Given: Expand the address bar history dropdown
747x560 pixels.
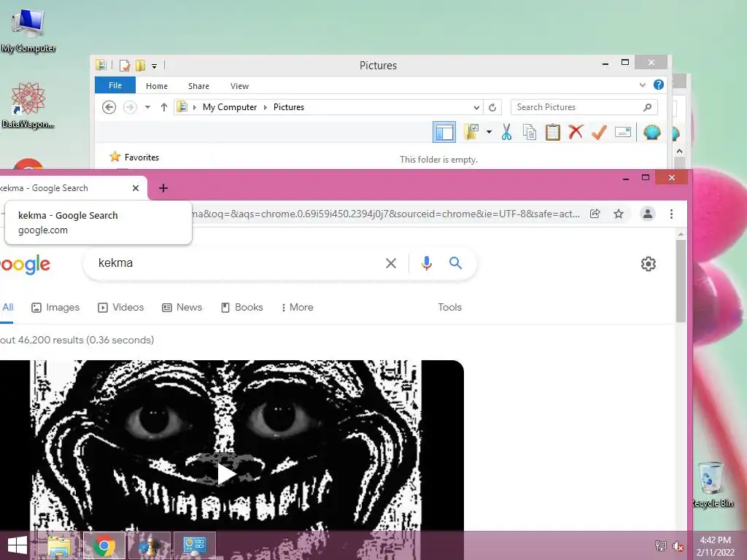Looking at the screenshot, I should [x=476, y=107].
